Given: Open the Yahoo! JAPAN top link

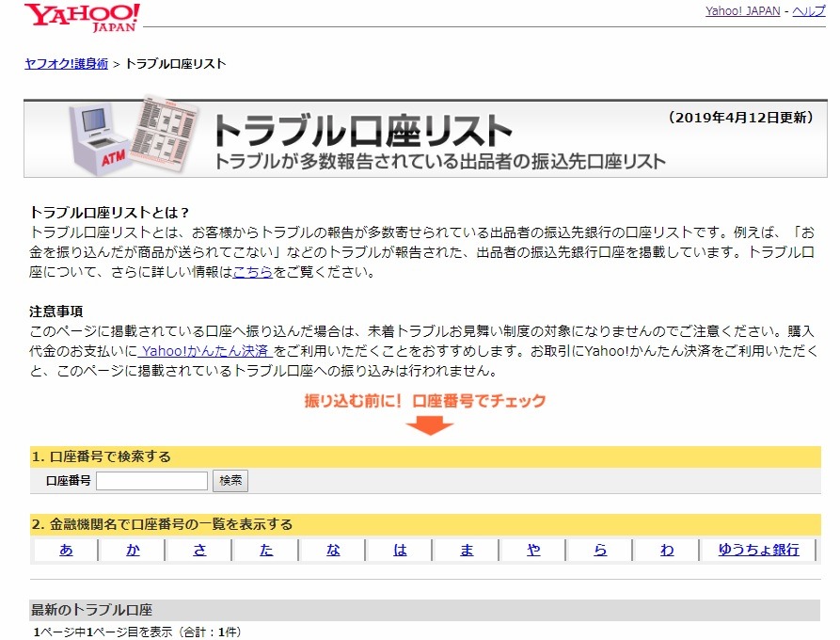Looking at the screenshot, I should coord(742,10).
